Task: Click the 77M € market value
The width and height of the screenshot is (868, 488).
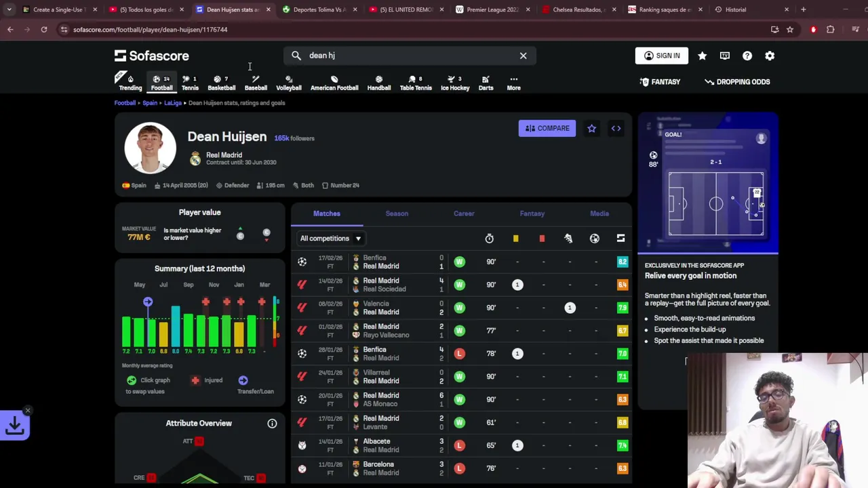Action: pos(139,237)
